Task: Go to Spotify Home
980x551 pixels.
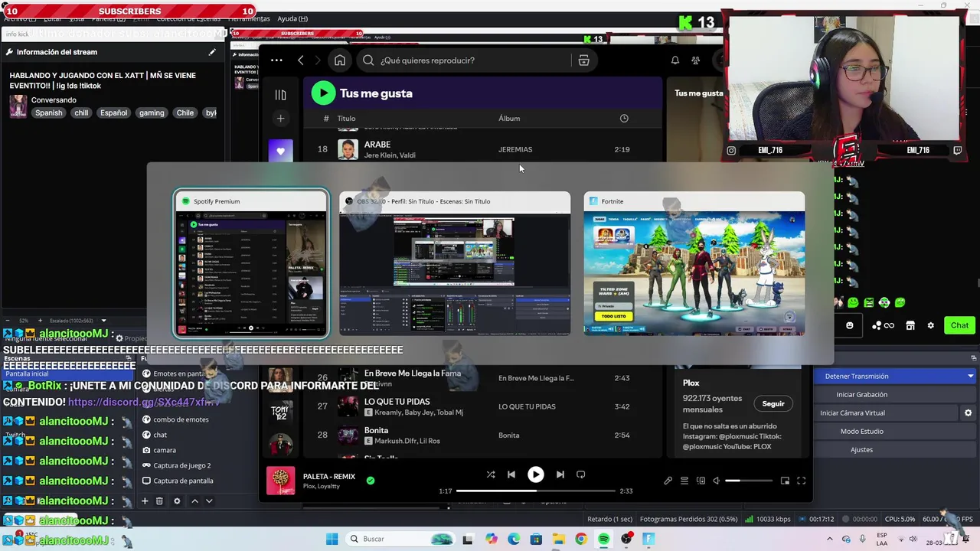Action: (340, 60)
